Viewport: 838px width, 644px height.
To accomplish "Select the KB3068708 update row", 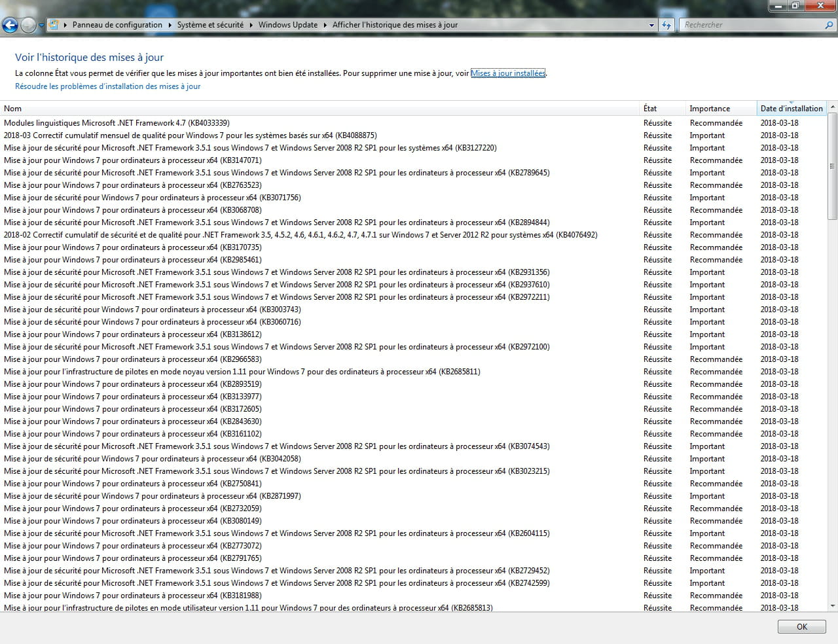I will click(x=414, y=210).
